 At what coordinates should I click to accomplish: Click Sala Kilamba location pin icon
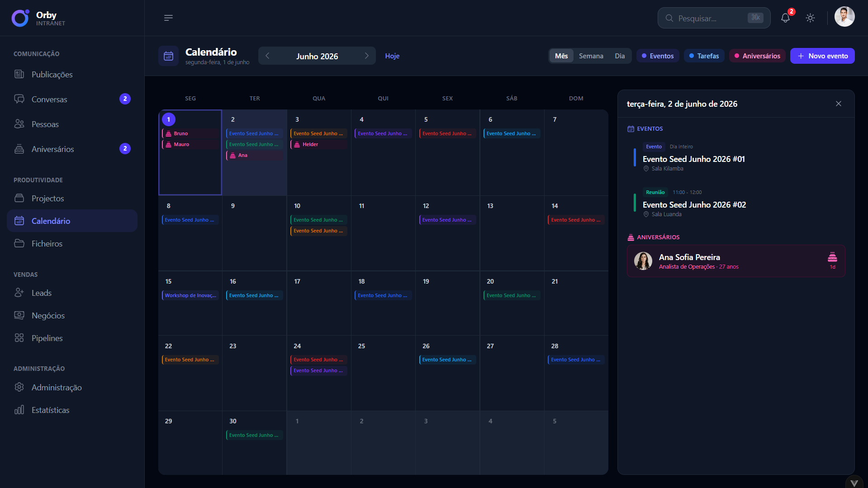click(x=646, y=169)
